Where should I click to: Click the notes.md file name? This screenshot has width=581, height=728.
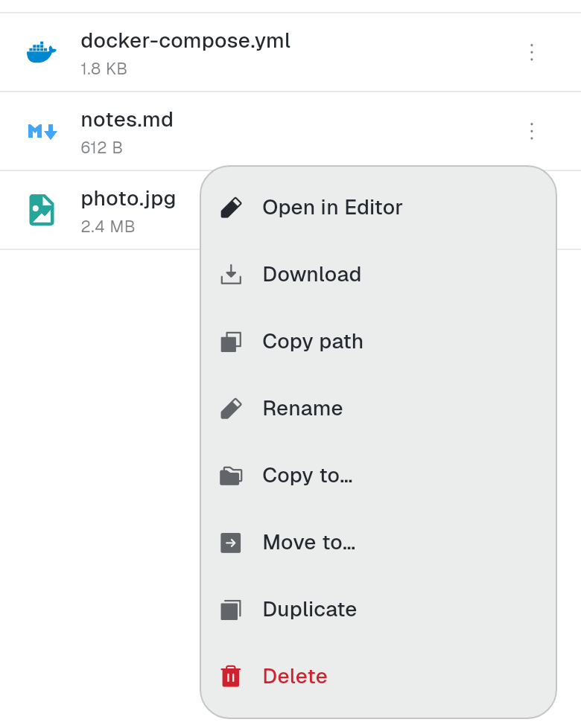click(127, 120)
